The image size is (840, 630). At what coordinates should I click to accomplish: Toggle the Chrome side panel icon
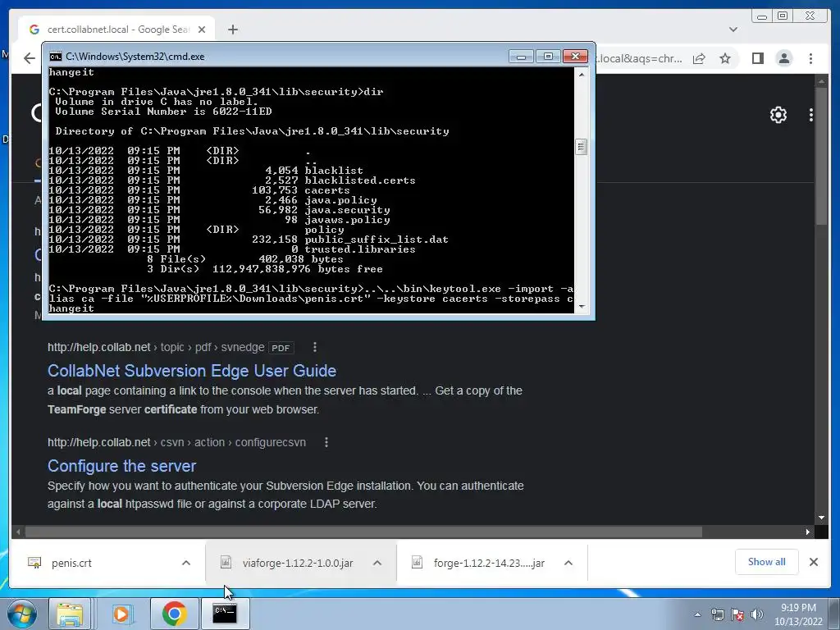point(757,58)
